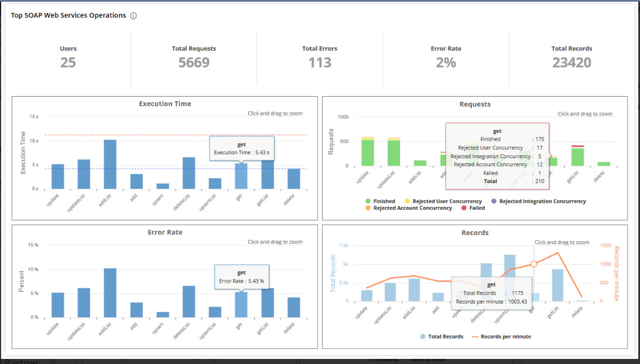Image resolution: width=640 pixels, height=364 pixels.
Task: Toggle Total Records legend in Records chart
Action: (445, 337)
